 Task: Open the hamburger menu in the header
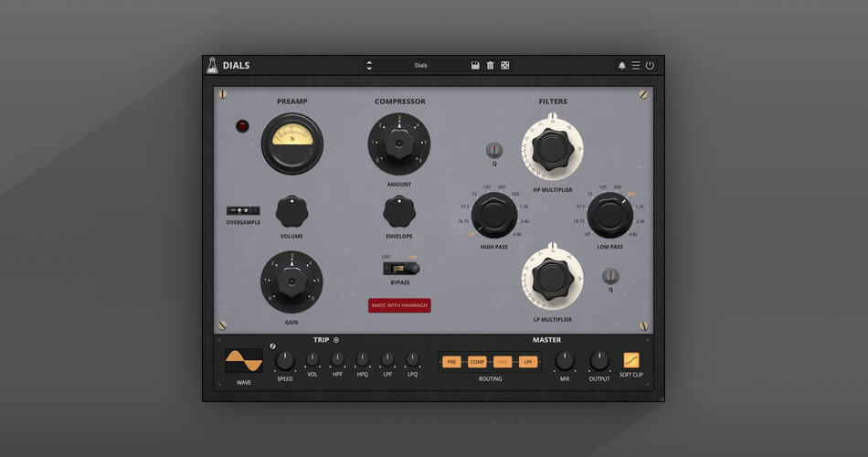tap(636, 66)
